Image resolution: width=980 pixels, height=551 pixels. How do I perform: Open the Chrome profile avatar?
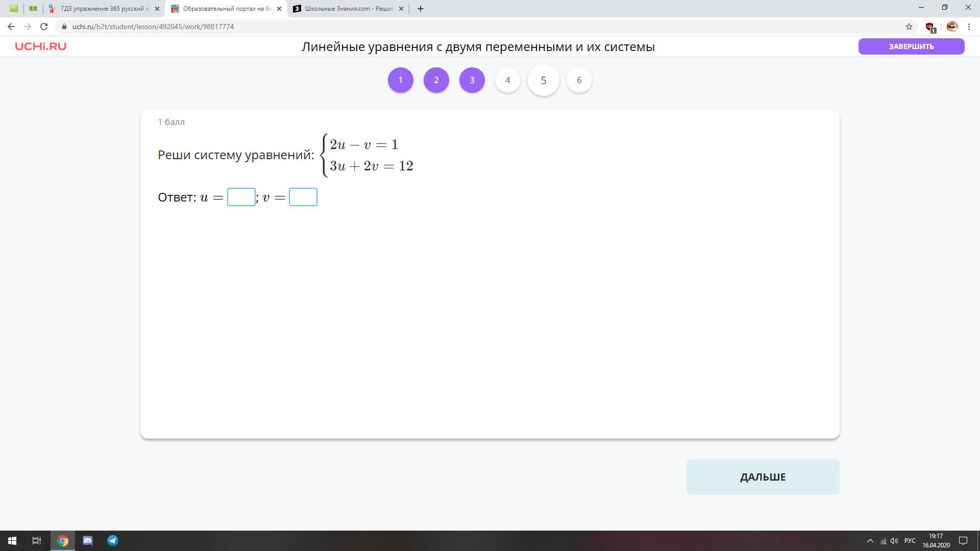[x=952, y=27]
